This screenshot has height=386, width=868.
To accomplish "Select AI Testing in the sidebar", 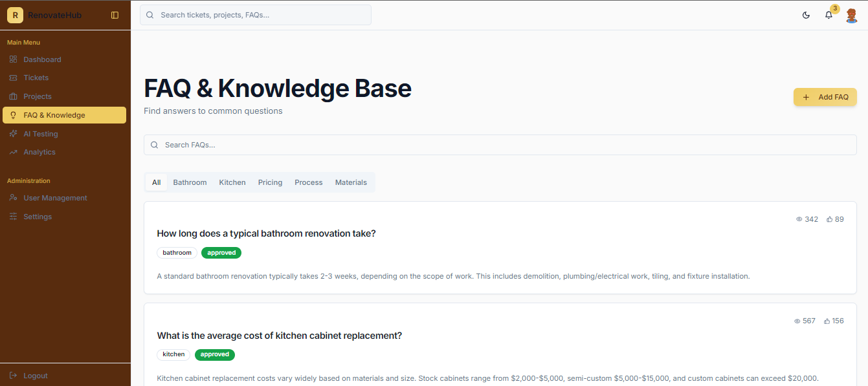I will [41, 134].
